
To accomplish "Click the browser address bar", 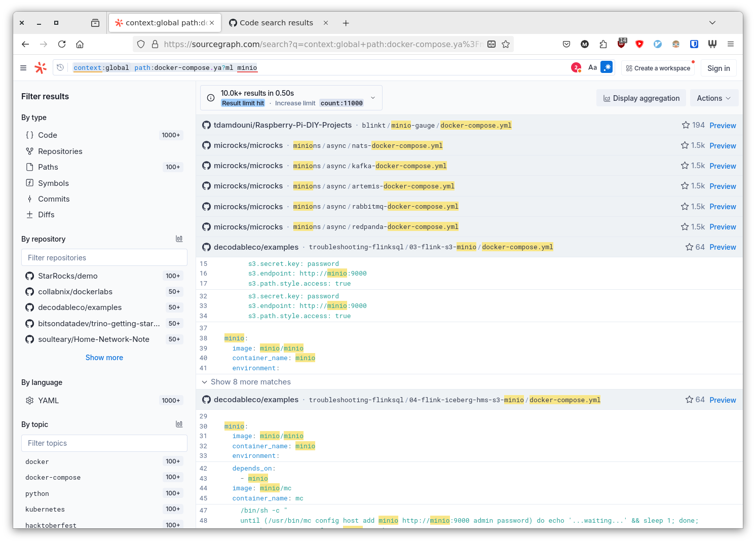I will (x=322, y=44).
